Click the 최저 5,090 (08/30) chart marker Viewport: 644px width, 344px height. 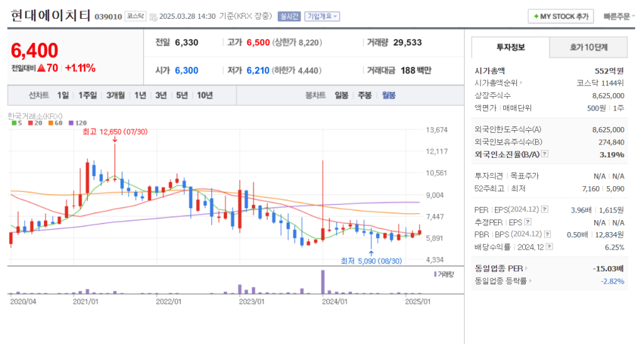click(x=371, y=261)
